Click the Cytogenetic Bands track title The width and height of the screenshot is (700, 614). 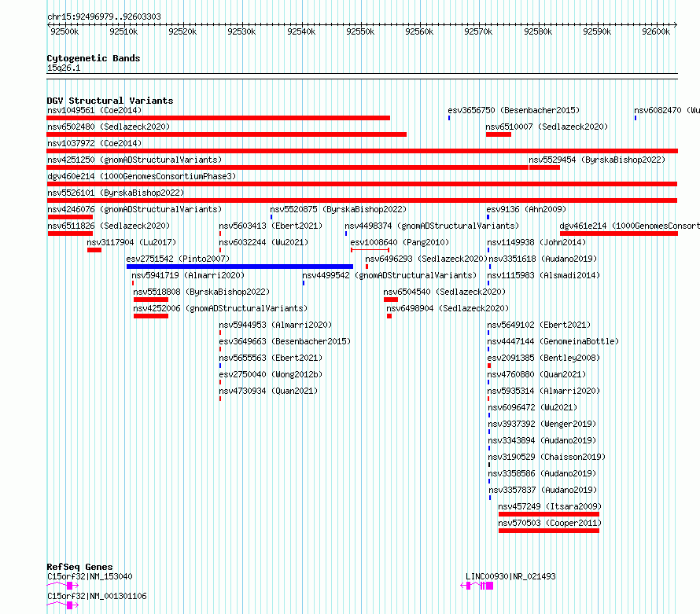pos(94,58)
